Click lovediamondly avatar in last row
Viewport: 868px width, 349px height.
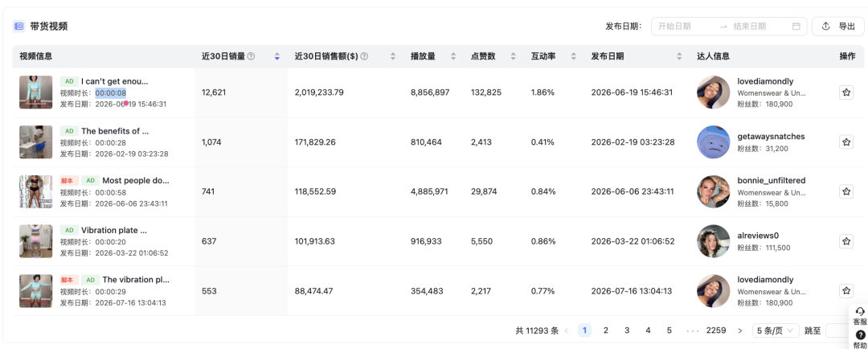[713, 291]
